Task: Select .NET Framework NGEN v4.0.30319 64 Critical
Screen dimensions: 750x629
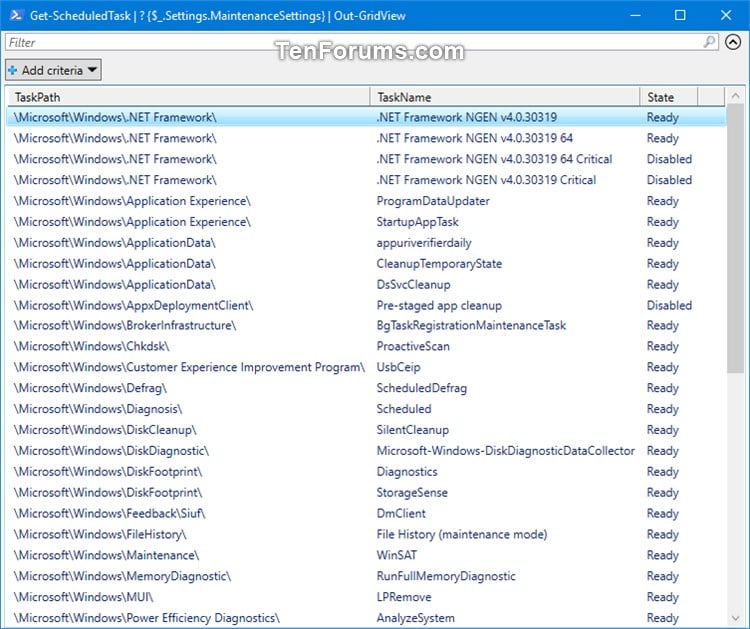Action: [366, 159]
